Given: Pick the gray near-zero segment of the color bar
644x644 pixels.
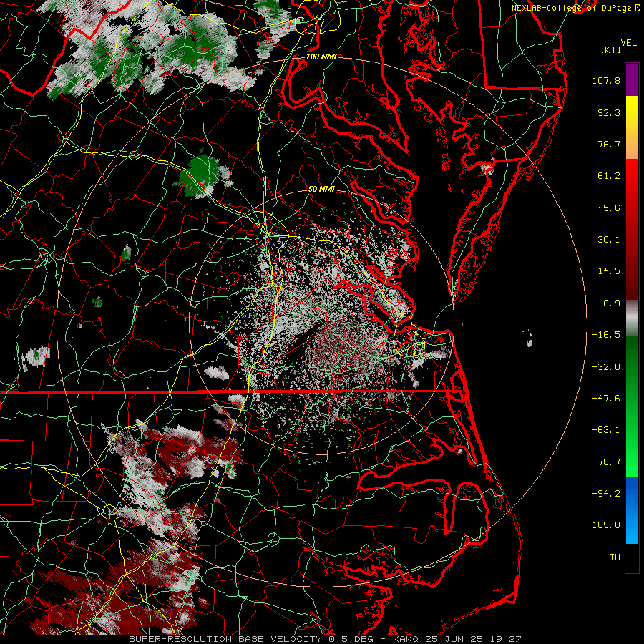Looking at the screenshot, I should [632, 318].
